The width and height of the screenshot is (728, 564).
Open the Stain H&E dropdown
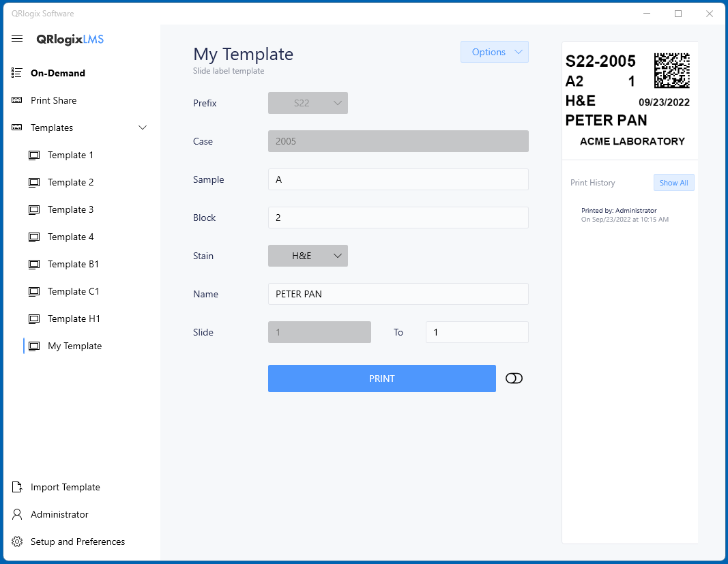point(308,256)
